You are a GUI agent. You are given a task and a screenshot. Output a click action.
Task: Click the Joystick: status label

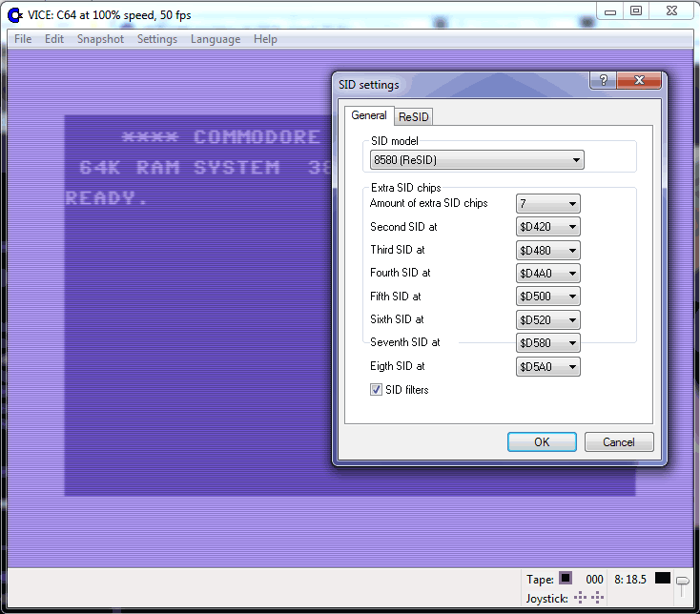(546, 598)
